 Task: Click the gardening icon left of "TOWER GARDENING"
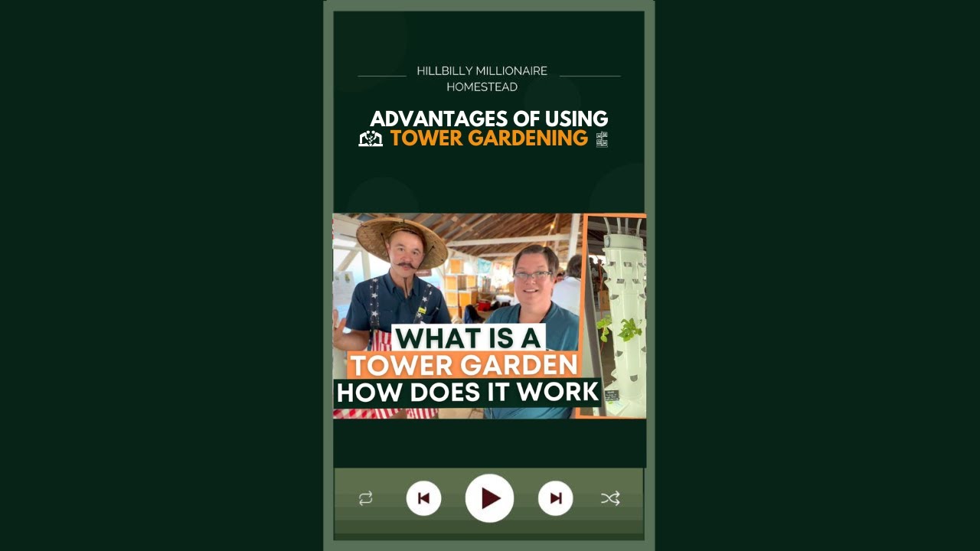click(x=371, y=139)
